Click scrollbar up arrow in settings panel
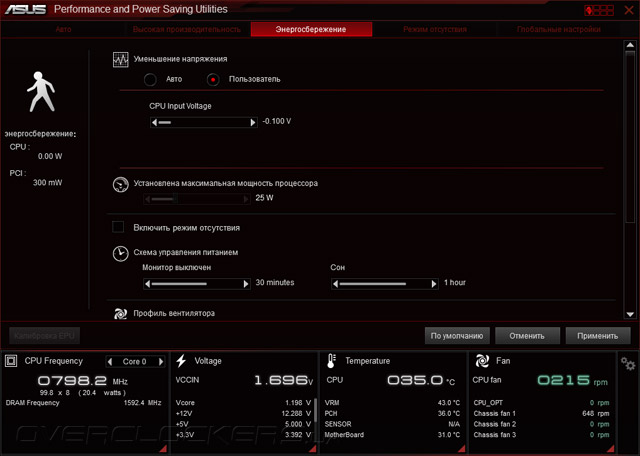The image size is (640, 456). 630,45
